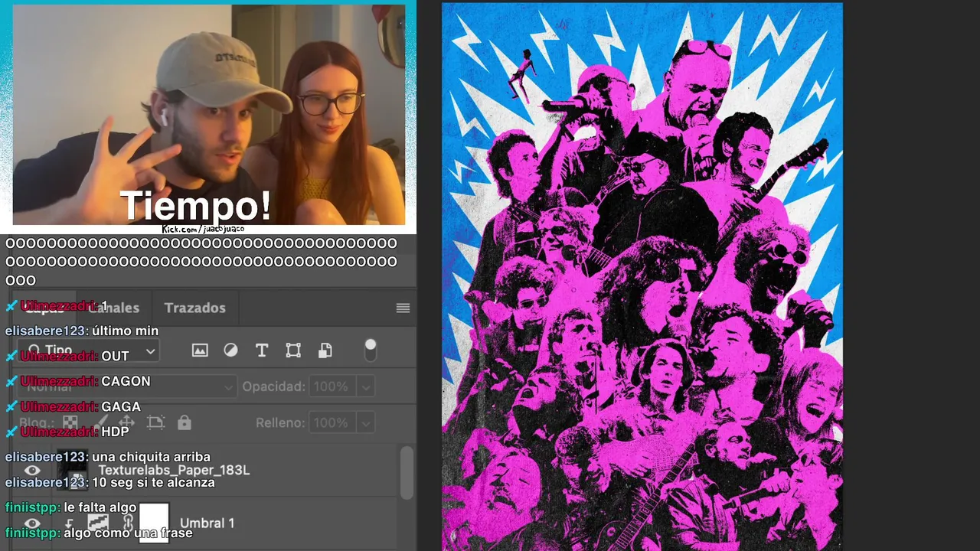Filter layers by pixel layer icon
Image resolution: width=980 pixels, height=551 pixels.
click(200, 350)
